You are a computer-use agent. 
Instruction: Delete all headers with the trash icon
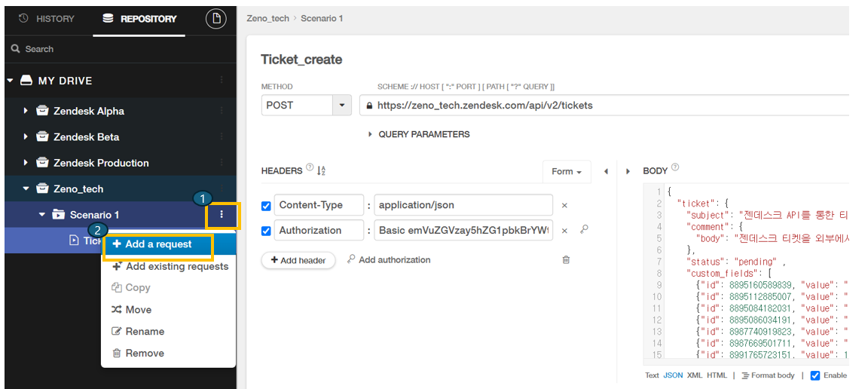pyautogui.click(x=566, y=260)
